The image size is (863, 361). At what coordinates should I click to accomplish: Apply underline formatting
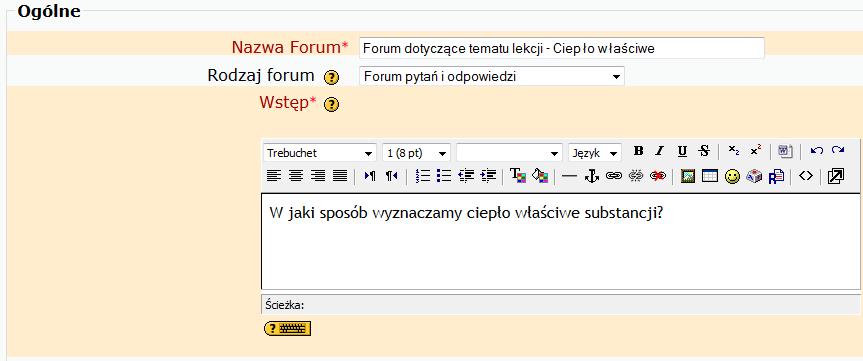[x=682, y=151]
